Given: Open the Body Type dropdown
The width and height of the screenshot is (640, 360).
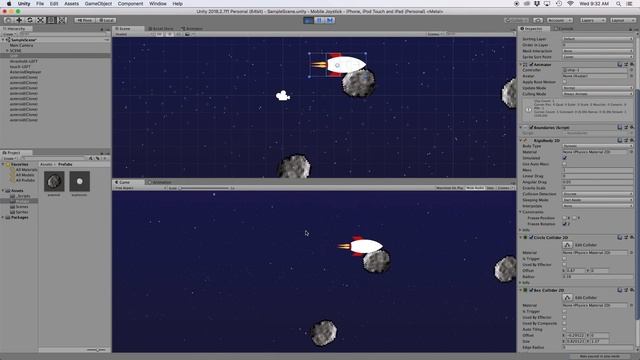Looking at the screenshot, I should pyautogui.click(x=598, y=146).
